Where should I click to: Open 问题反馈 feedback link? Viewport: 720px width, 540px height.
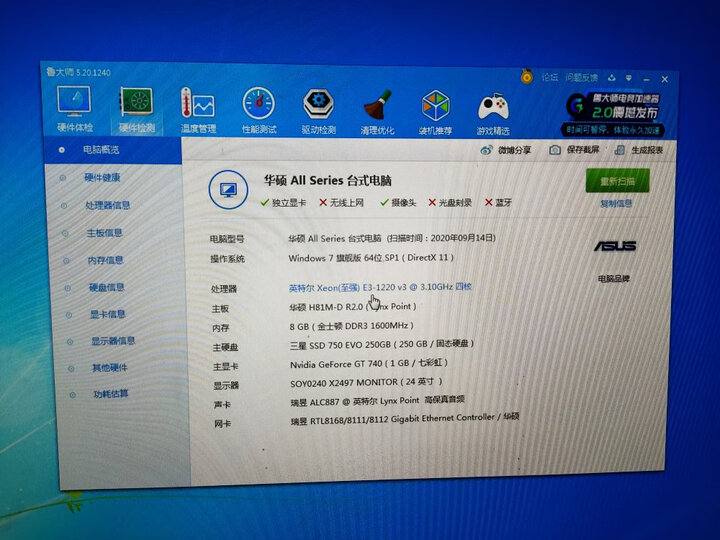581,78
